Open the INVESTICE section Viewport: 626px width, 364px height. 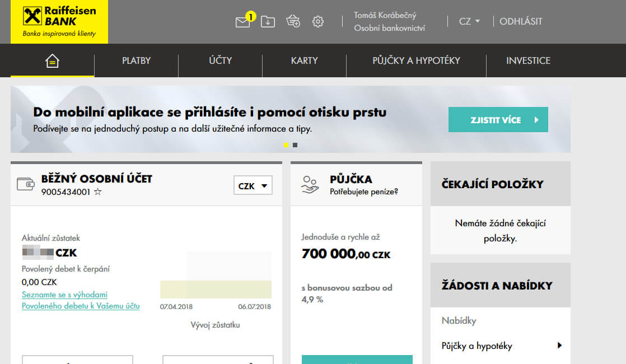pos(528,60)
